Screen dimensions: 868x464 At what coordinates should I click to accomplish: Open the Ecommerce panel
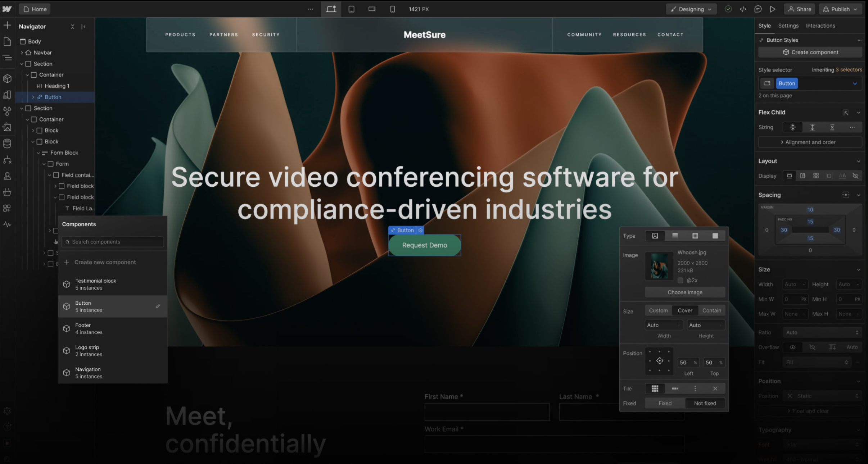tap(7, 192)
